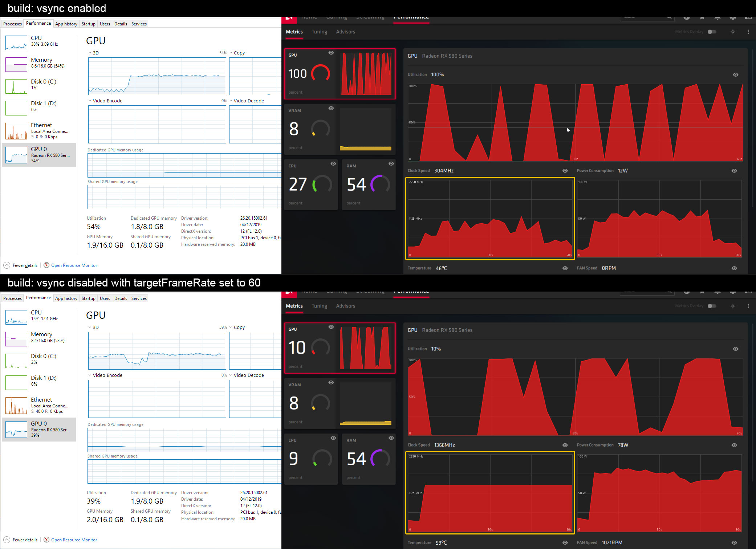Click Open Resource Monitor link in vsync-disabled window
This screenshot has height=549, width=756.
coord(74,540)
